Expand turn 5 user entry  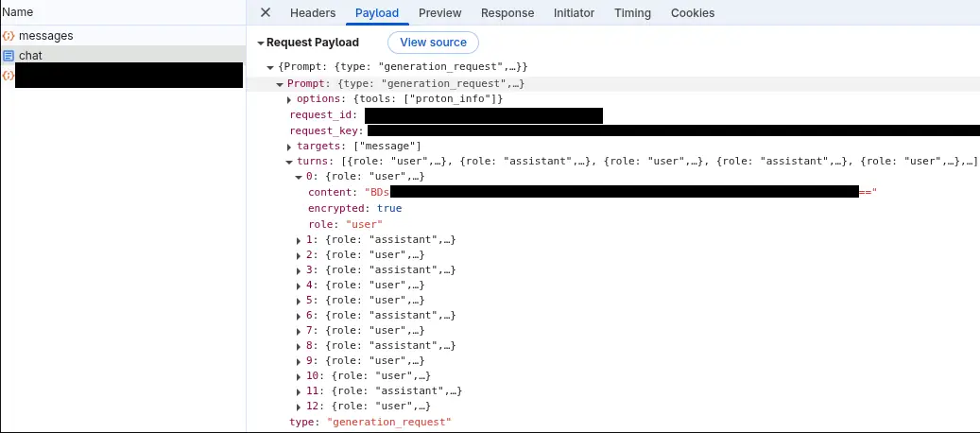point(299,301)
